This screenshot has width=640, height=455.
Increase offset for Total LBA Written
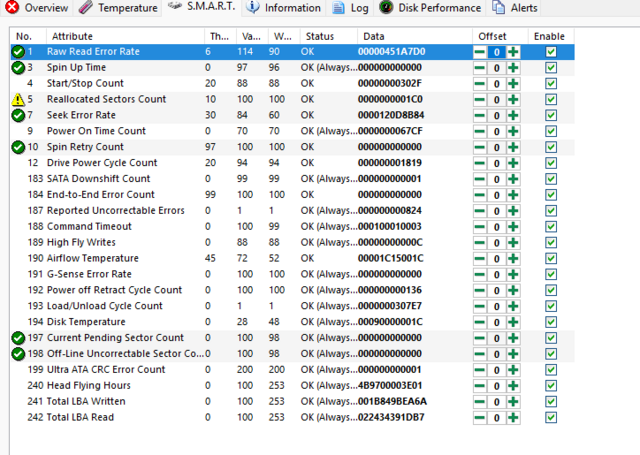coord(513,402)
